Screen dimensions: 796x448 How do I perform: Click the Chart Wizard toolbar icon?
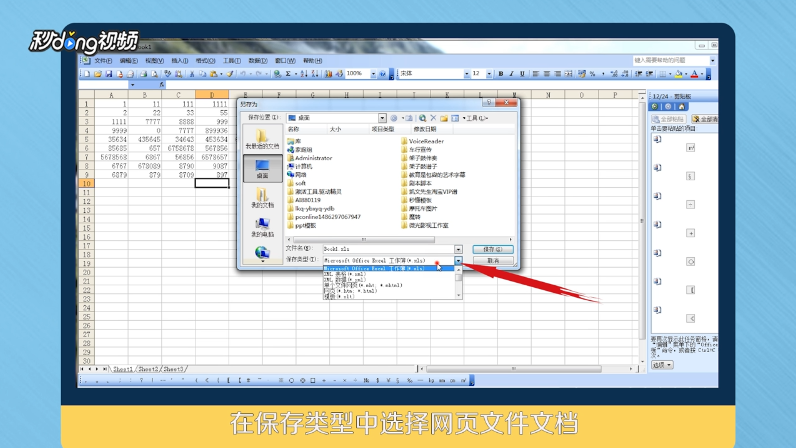click(328, 74)
